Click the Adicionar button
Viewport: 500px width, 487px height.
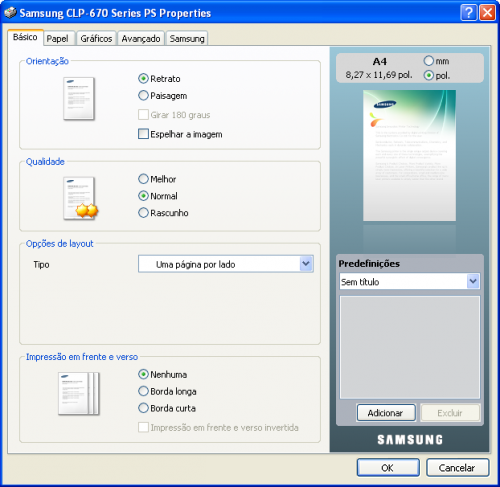click(386, 413)
